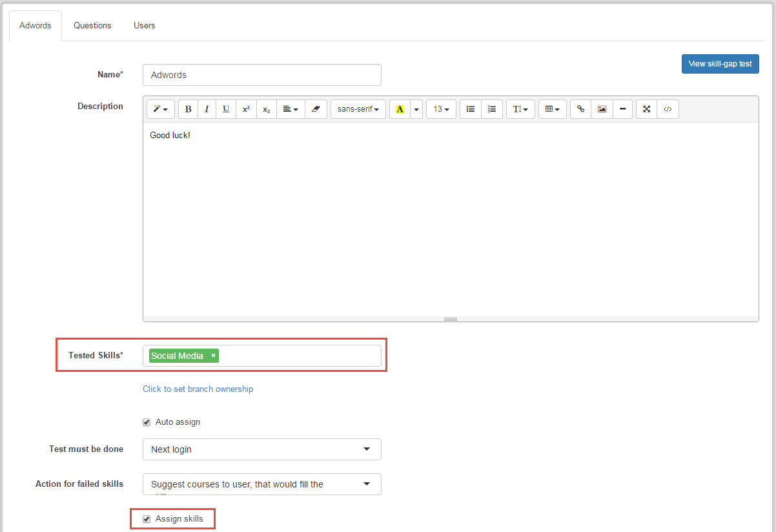
Task: Click the eraser remove-formatting icon
Action: tap(315, 109)
